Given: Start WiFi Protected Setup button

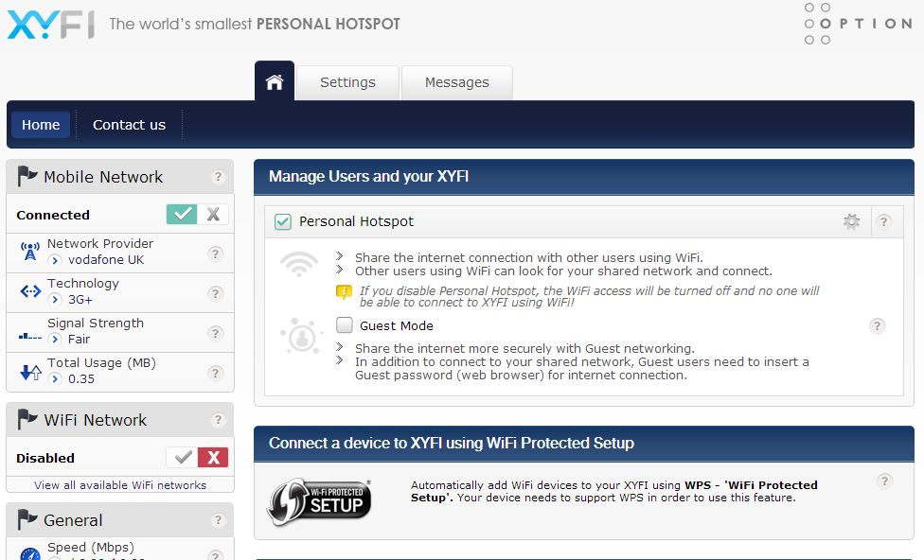Looking at the screenshot, I should (319, 501).
